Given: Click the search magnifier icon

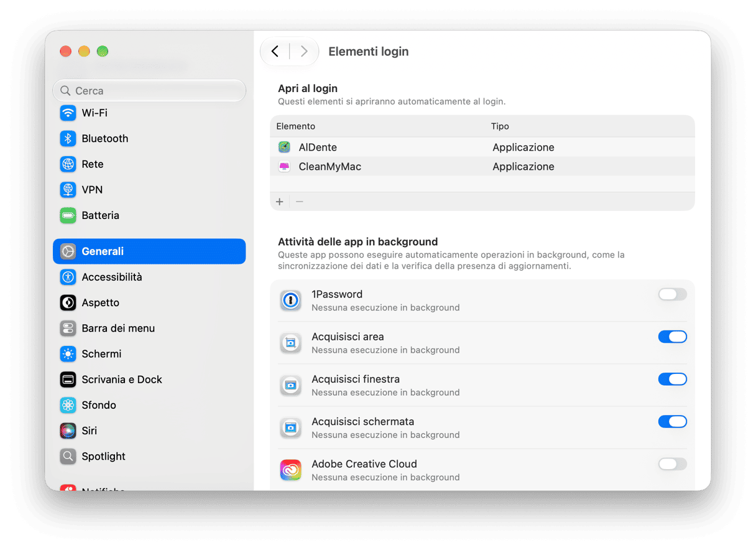Looking at the screenshot, I should (65, 91).
